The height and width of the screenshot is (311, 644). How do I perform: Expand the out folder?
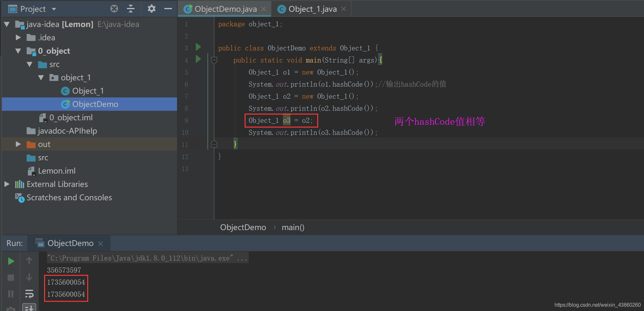coord(18,144)
